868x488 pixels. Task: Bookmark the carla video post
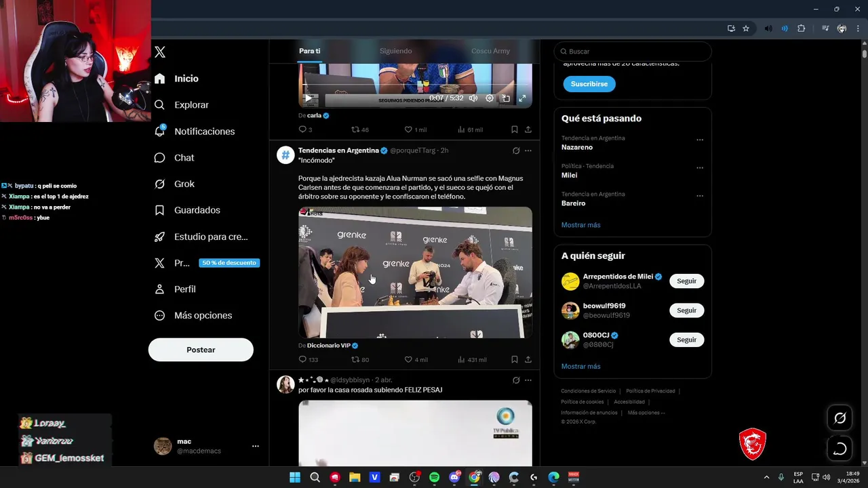pos(515,129)
